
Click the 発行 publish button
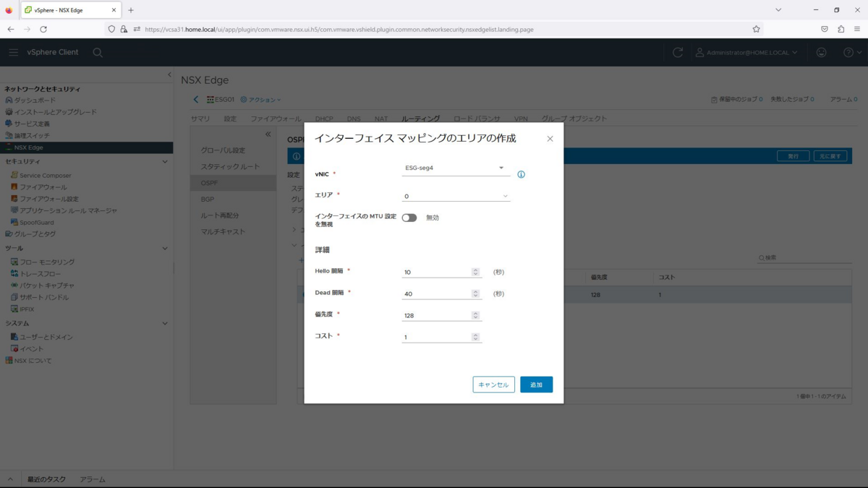(793, 156)
